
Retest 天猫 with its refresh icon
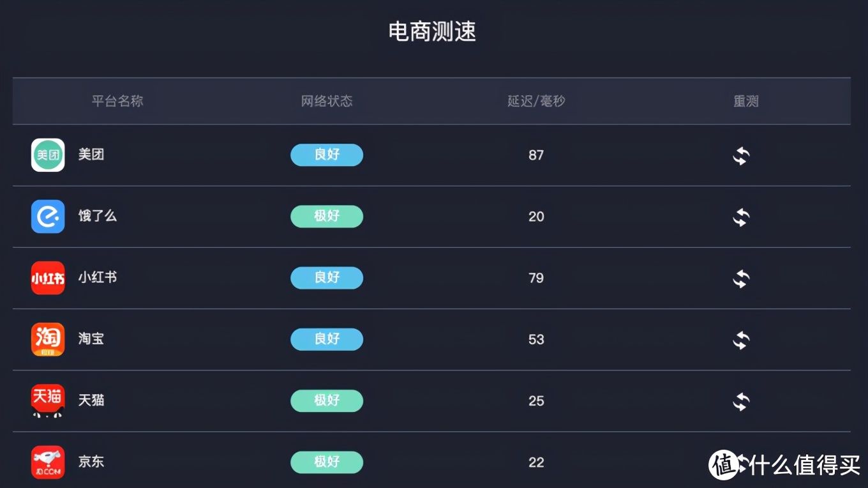point(741,401)
